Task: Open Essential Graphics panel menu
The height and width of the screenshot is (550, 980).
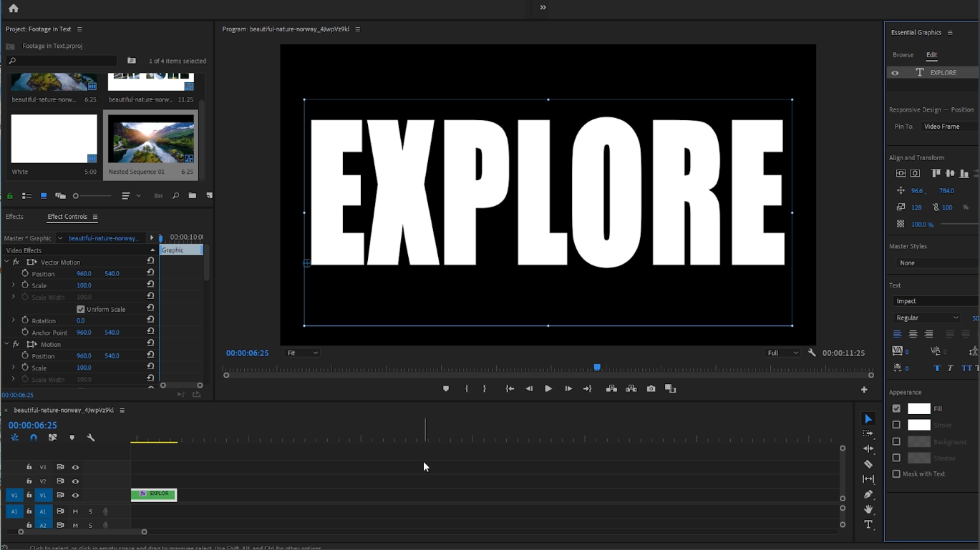Action: (950, 33)
